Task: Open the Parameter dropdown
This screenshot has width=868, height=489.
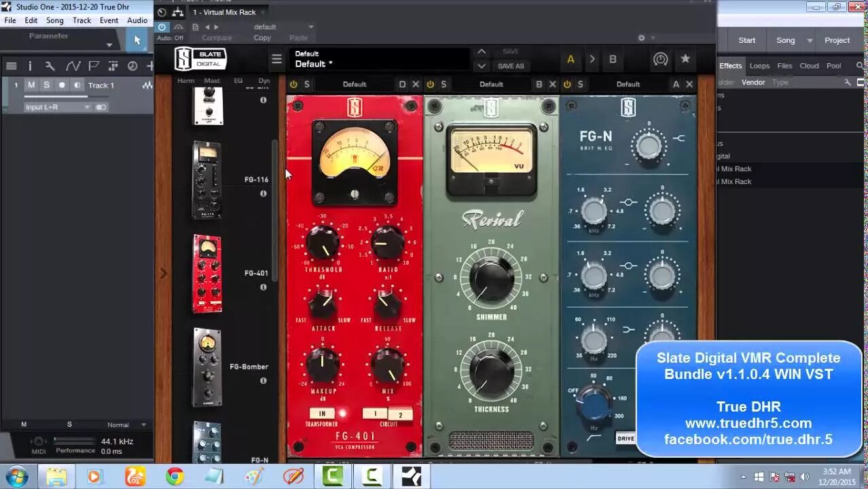Action: pos(109,45)
